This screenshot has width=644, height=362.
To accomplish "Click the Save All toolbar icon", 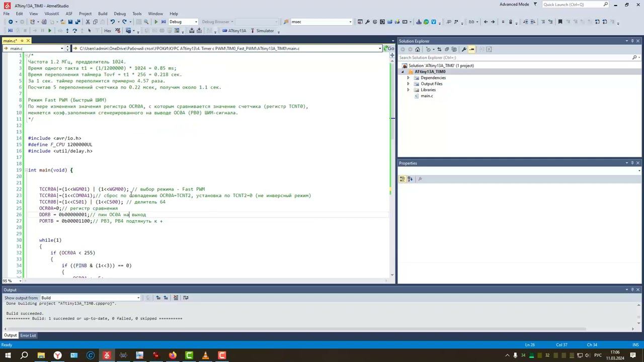I will 77,22.
